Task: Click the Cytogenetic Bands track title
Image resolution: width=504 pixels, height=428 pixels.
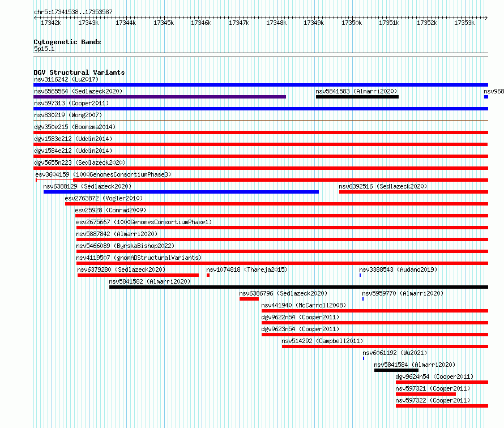Action: (67, 42)
